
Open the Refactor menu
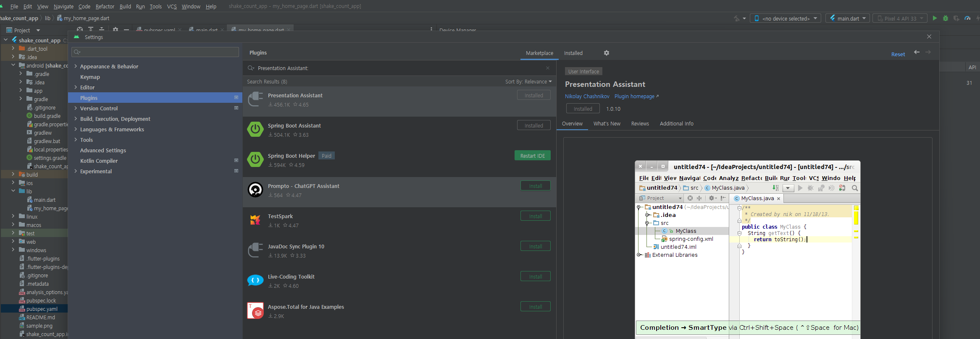pos(105,6)
